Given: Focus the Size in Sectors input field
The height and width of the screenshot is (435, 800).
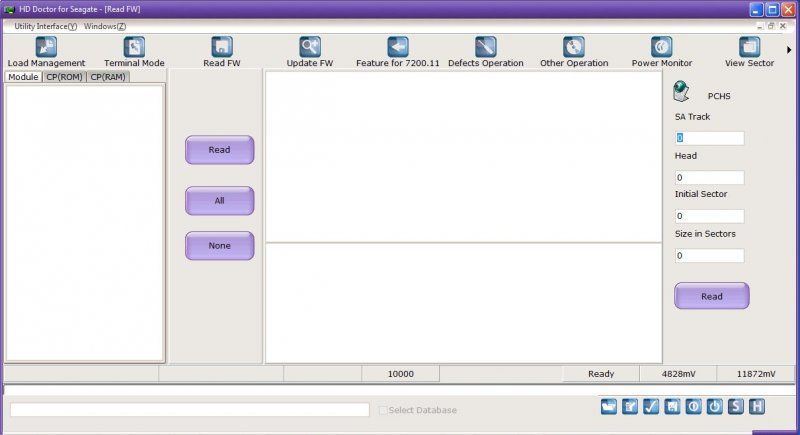Looking at the screenshot, I should [709, 255].
